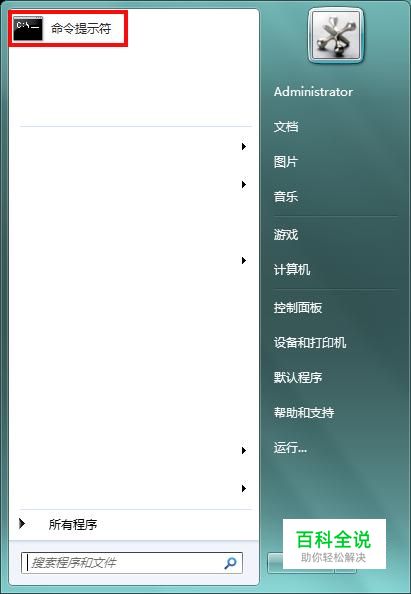Screen dimensions: 411x594
Task: Expand the third submenu arrow in program list
Action: (x=244, y=261)
